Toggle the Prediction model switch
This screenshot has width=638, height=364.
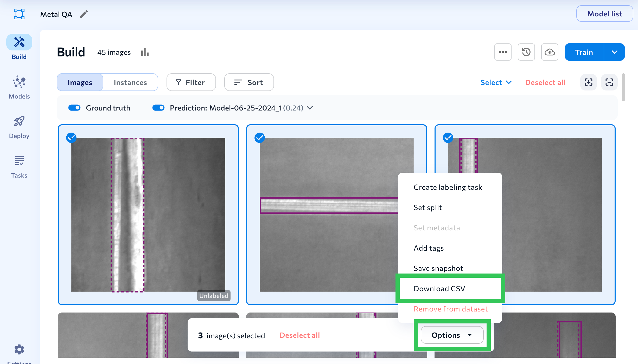click(x=158, y=108)
